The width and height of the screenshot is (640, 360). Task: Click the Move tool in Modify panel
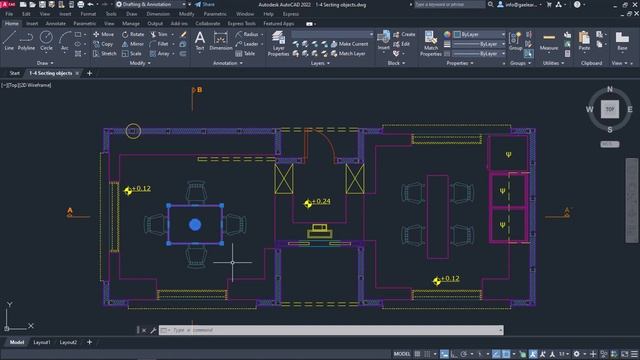click(103, 34)
